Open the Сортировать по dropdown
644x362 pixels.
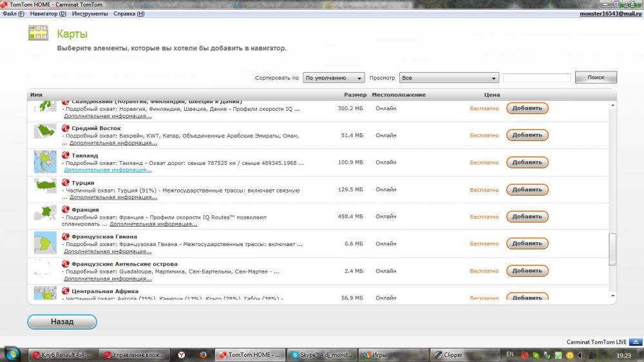(334, 78)
